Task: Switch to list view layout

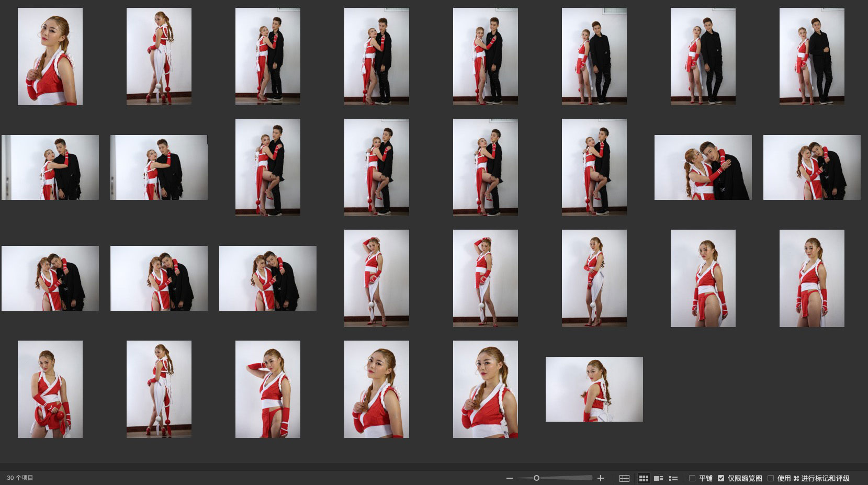Action: click(x=673, y=478)
